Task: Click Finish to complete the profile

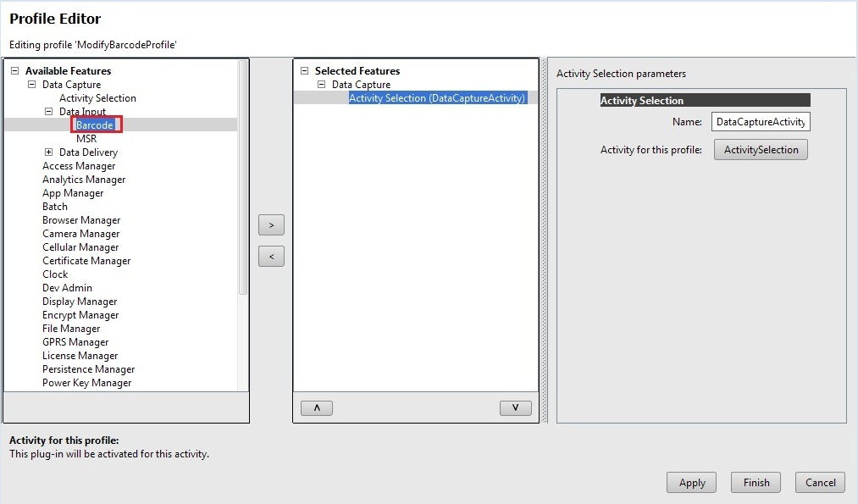Action: click(x=756, y=483)
